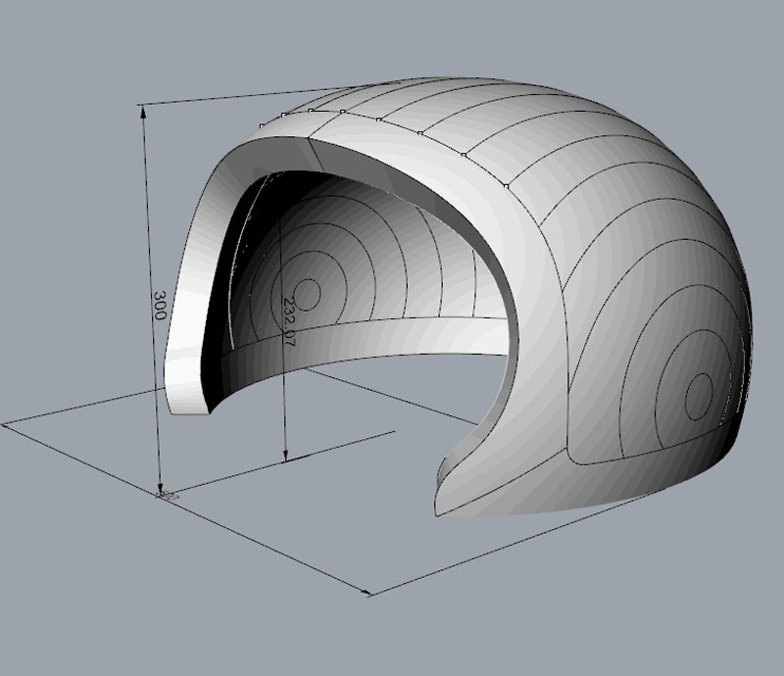Image resolution: width=784 pixels, height=676 pixels.
Task: Click the top arrowhead of the 300 dimension
Action: pyautogui.click(x=145, y=112)
